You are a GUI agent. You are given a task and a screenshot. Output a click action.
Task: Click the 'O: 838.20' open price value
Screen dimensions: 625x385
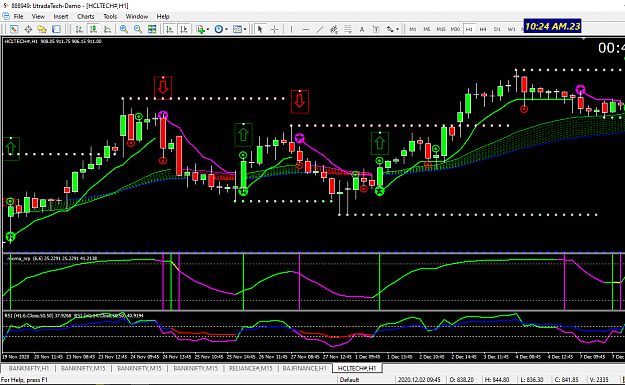[x=462, y=379]
